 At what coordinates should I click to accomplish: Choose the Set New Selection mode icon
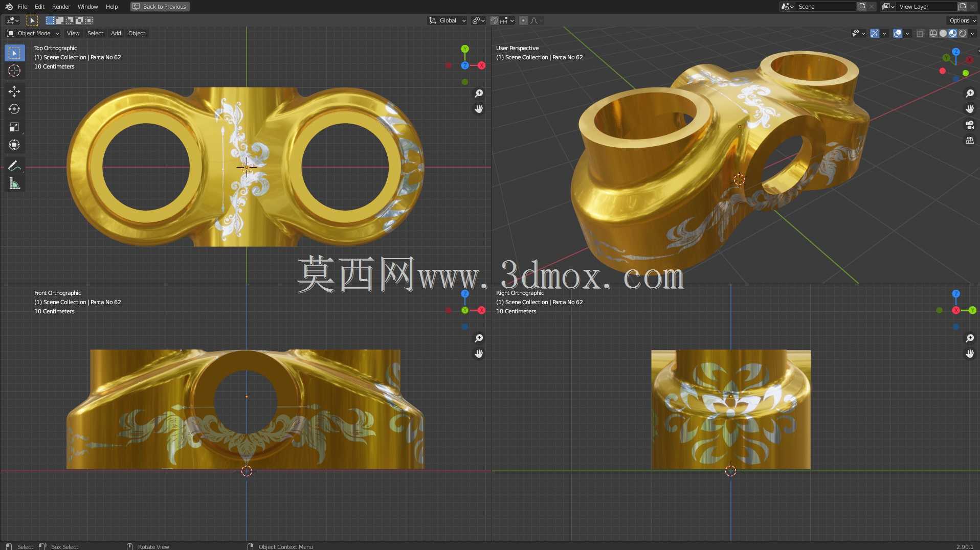(x=50, y=20)
